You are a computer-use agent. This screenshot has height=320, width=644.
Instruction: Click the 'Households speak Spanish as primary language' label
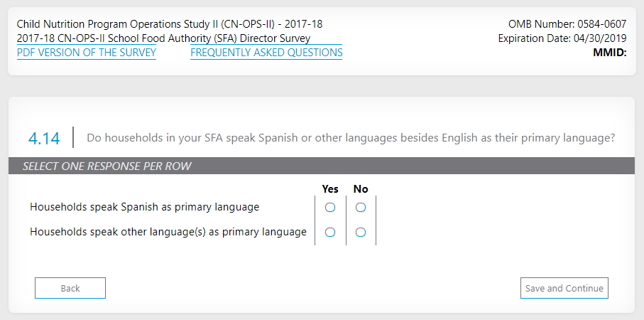(x=145, y=208)
